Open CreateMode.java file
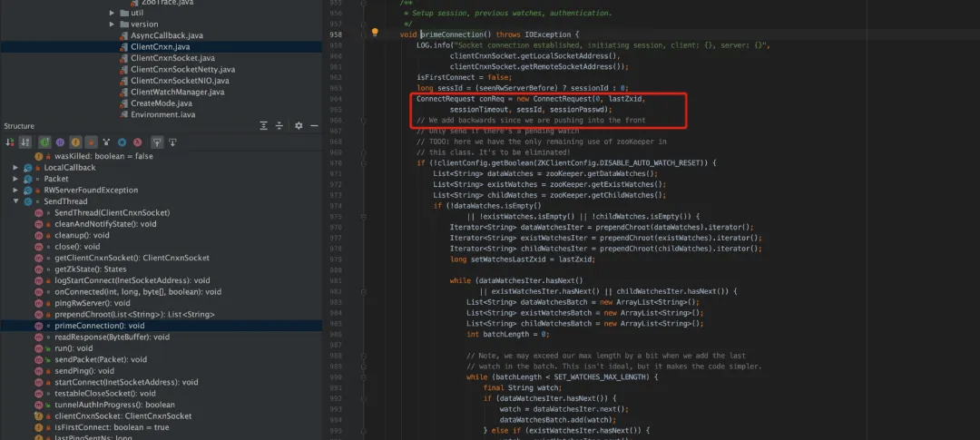This screenshot has height=440, width=980. click(162, 103)
